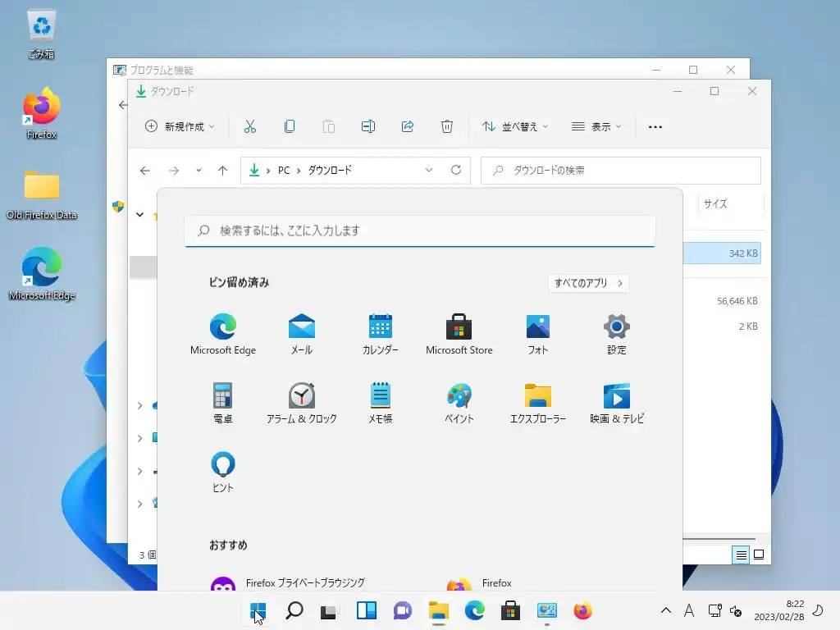Click the Delete trash icon in Explorer toolbar
Image resolution: width=840 pixels, height=630 pixels.
coord(447,126)
